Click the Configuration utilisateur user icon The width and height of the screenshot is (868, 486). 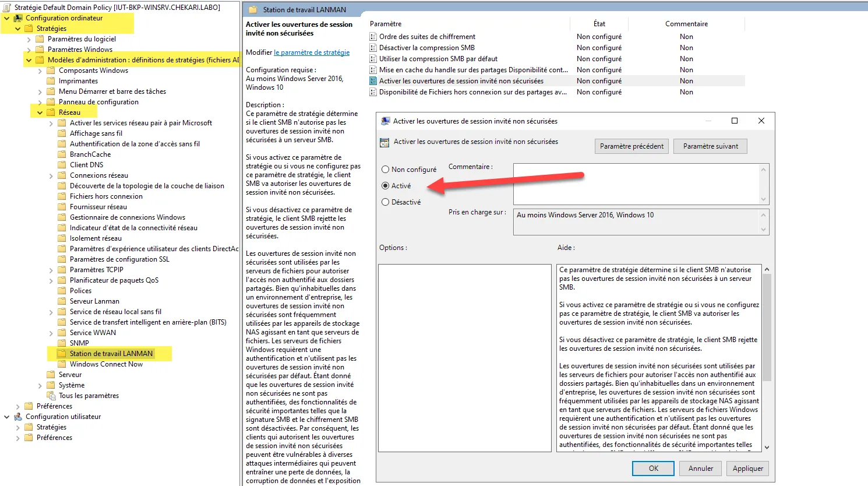tap(18, 417)
